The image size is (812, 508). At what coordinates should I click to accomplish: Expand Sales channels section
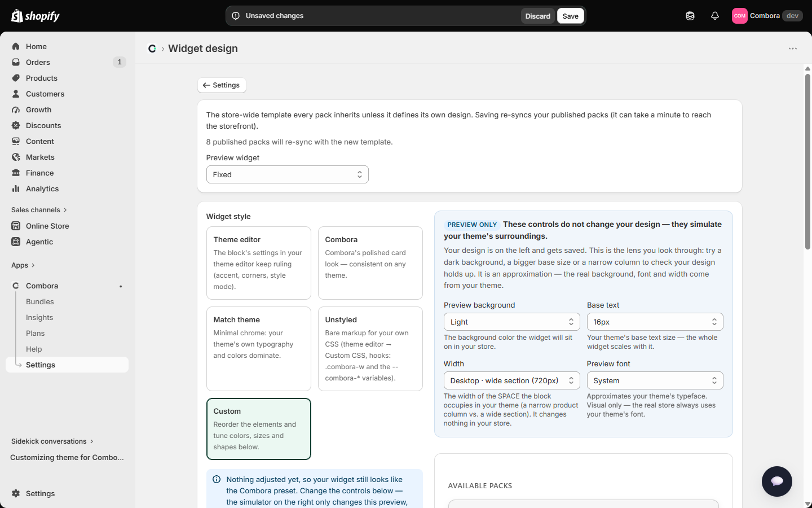click(x=39, y=210)
